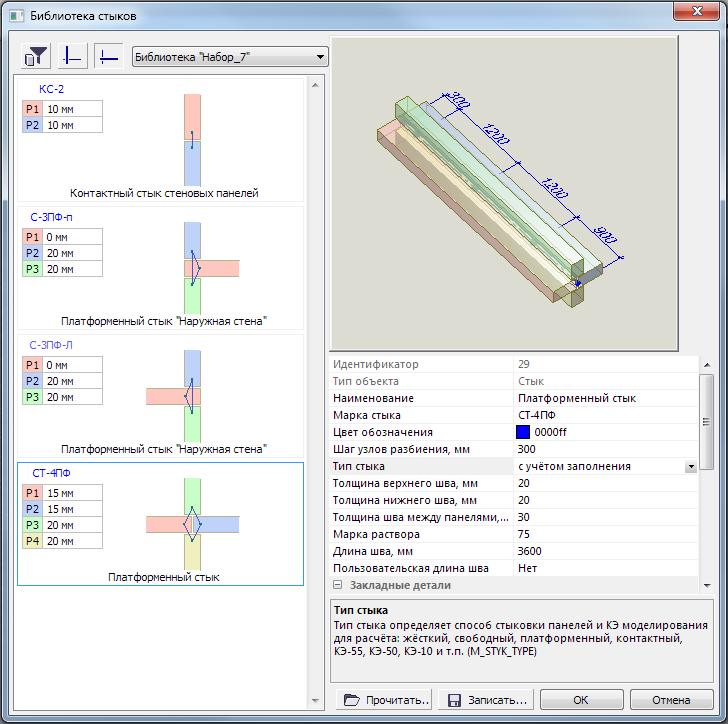
Task: Toggle the horizontal joint type button
Action: (x=109, y=56)
